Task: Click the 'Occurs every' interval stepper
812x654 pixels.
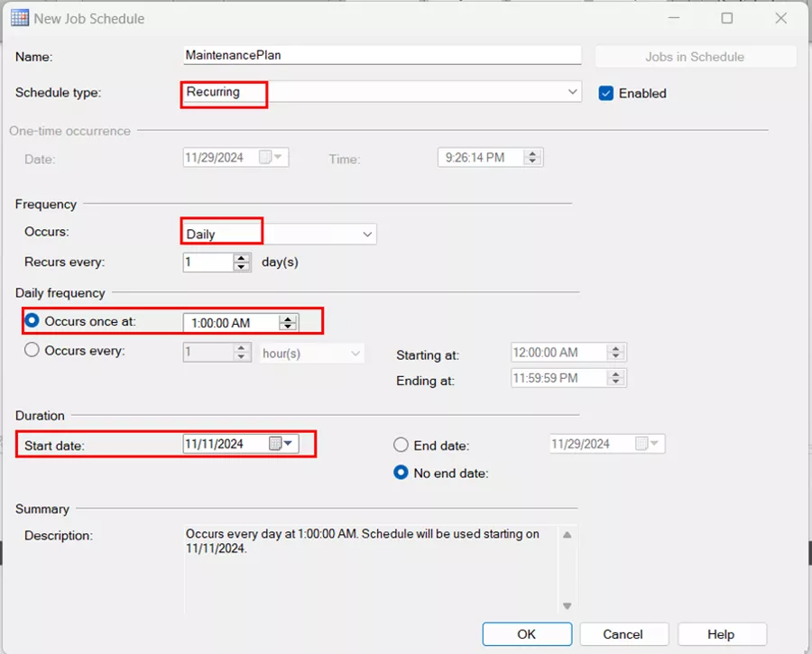Action: [x=241, y=353]
